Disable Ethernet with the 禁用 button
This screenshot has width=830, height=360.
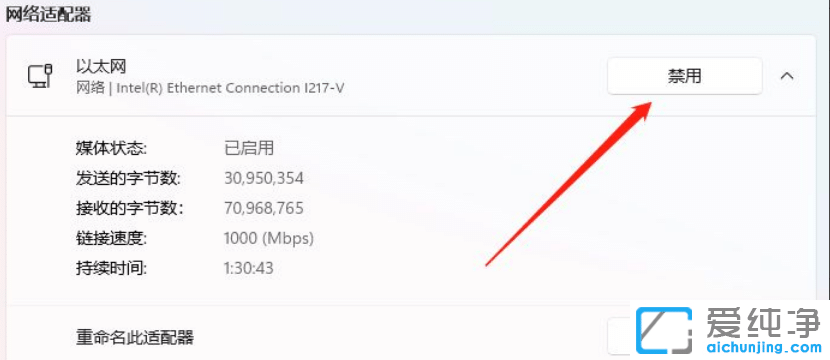pyautogui.click(x=684, y=76)
